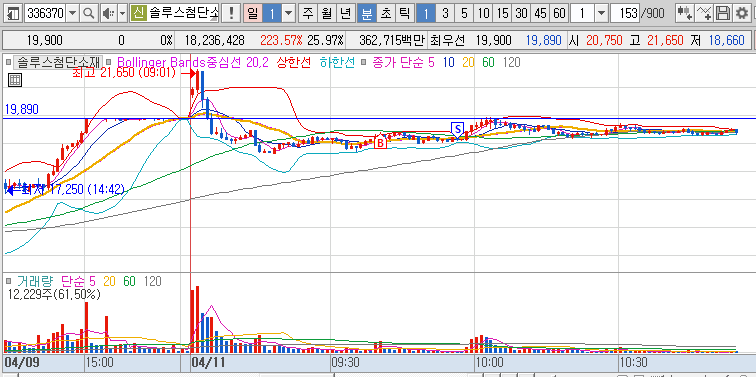Click the chart sidebar toggle icon

[14, 13]
